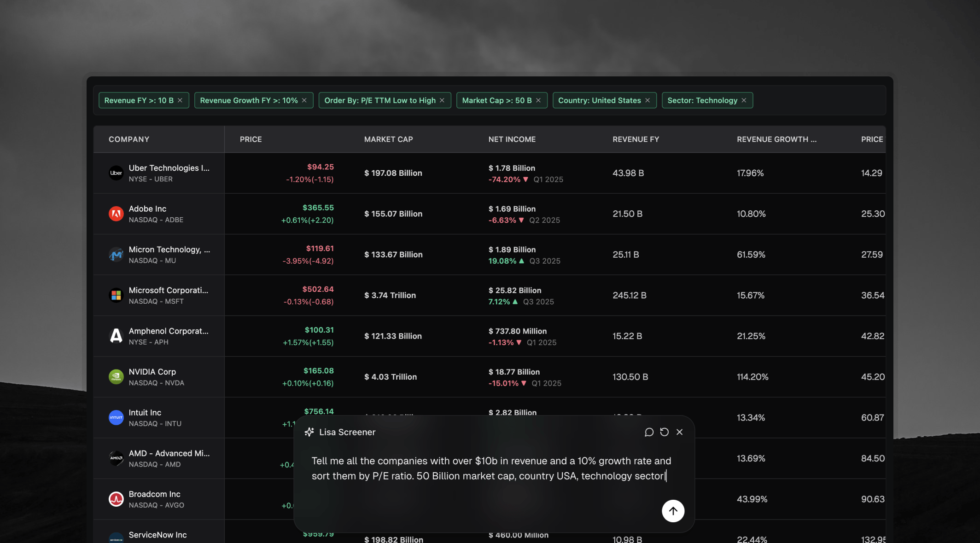
Task: Click Adobe's $365.55 price value
Action: point(318,208)
